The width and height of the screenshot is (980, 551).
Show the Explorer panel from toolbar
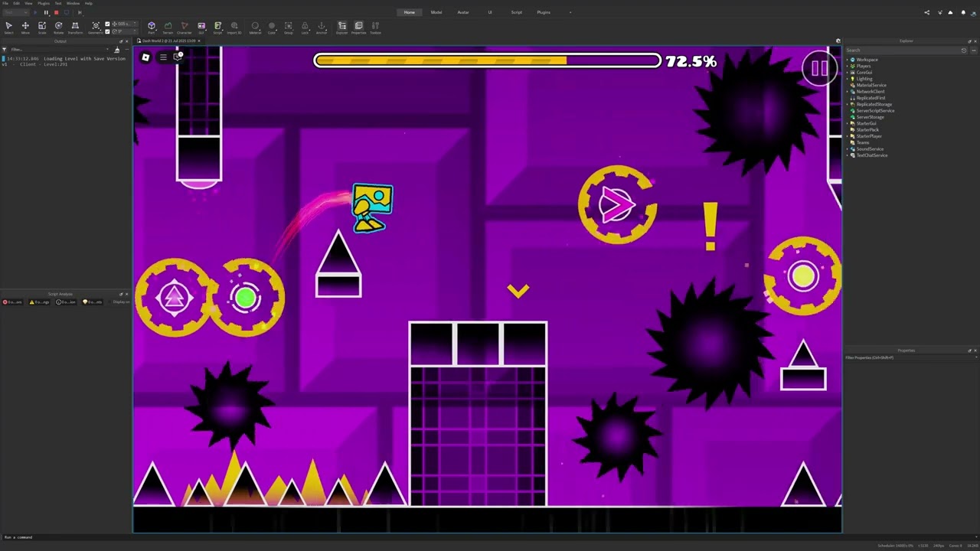pyautogui.click(x=341, y=28)
